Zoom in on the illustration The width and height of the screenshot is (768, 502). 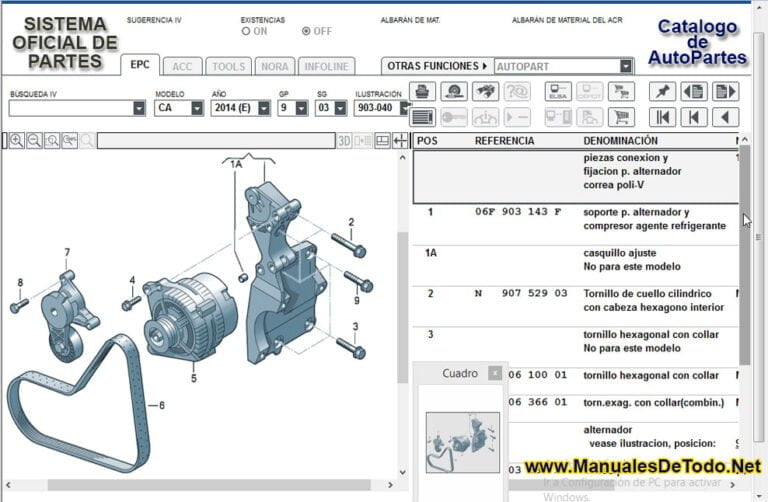16,141
